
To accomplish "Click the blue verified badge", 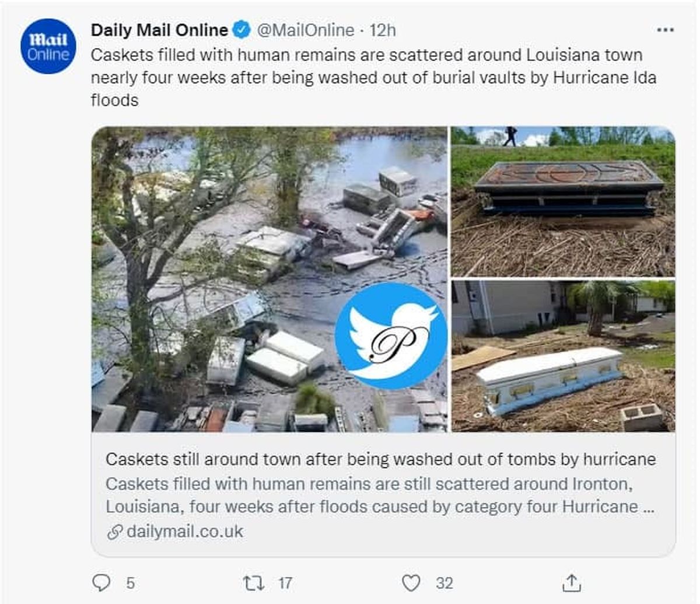I will click(242, 29).
